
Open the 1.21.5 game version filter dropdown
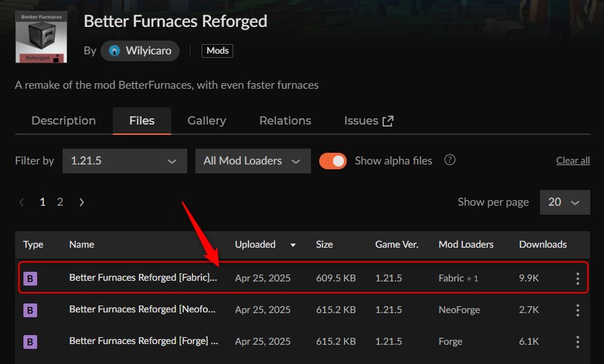125,161
